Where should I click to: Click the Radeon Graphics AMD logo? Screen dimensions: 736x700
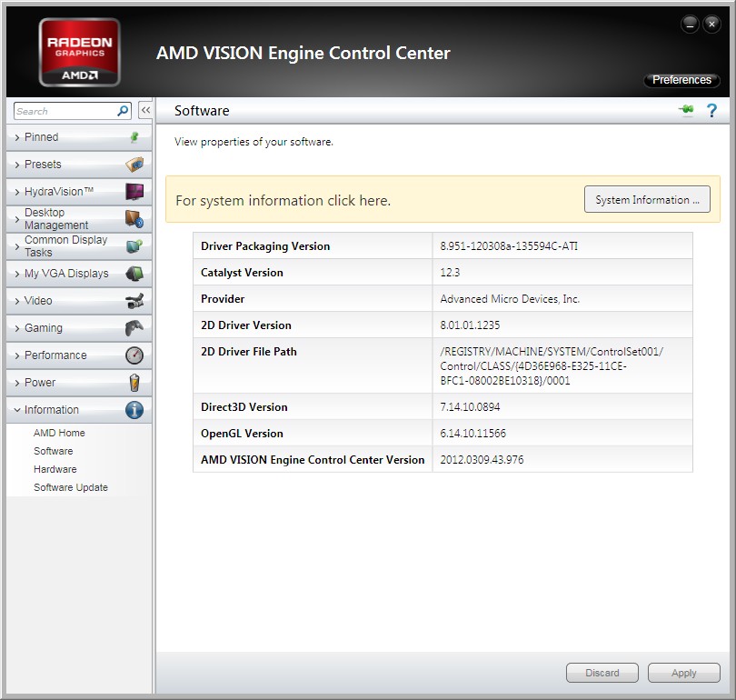79,52
